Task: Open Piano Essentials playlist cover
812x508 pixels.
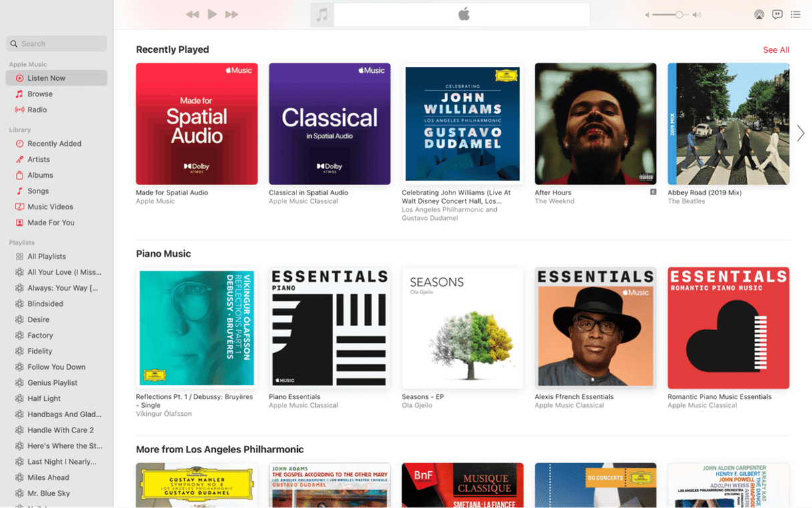Action: (330, 328)
